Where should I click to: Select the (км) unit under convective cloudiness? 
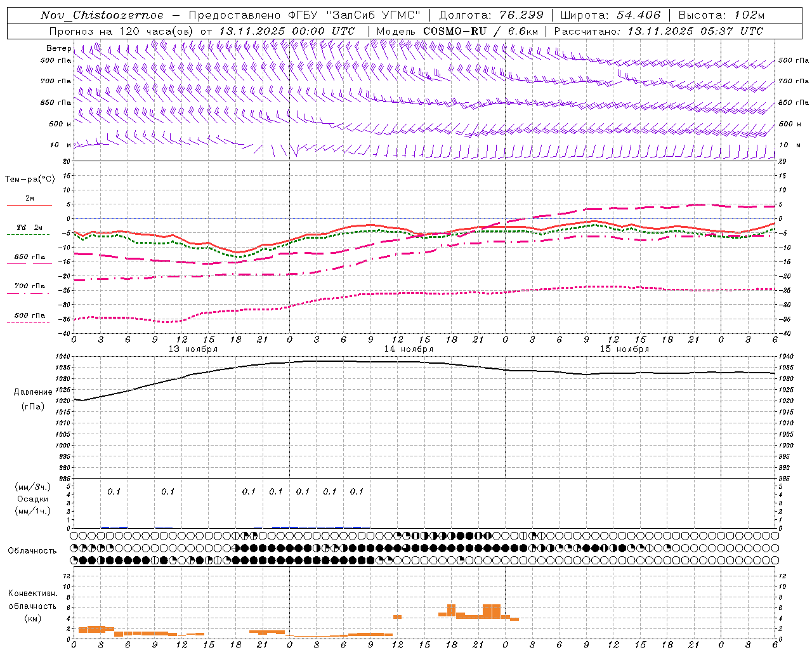click(32, 618)
